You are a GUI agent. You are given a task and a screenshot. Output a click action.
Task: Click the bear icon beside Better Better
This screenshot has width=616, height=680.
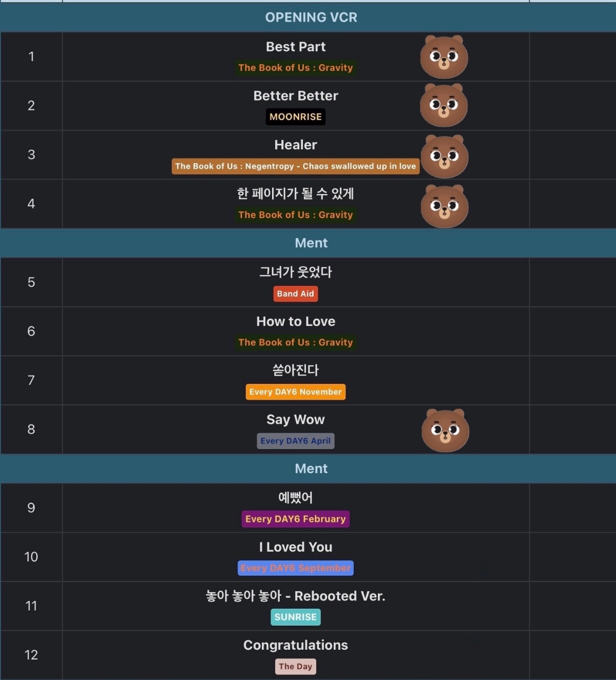pyautogui.click(x=444, y=106)
